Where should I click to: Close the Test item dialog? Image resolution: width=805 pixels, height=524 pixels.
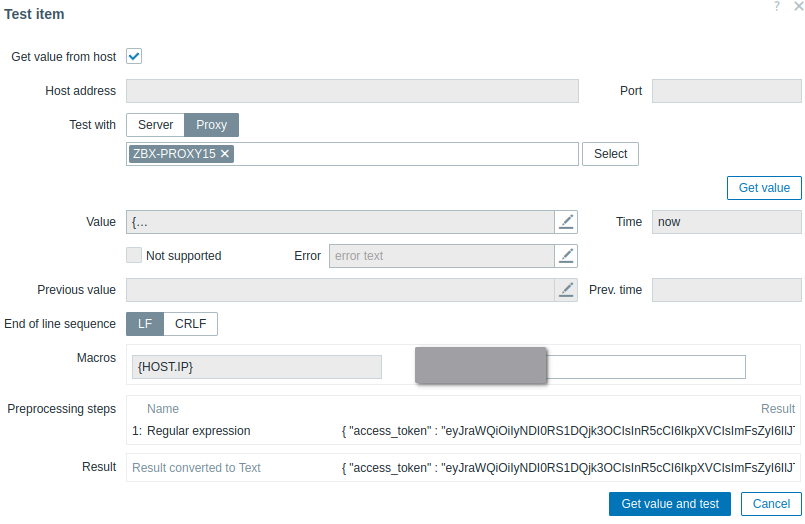797,7
